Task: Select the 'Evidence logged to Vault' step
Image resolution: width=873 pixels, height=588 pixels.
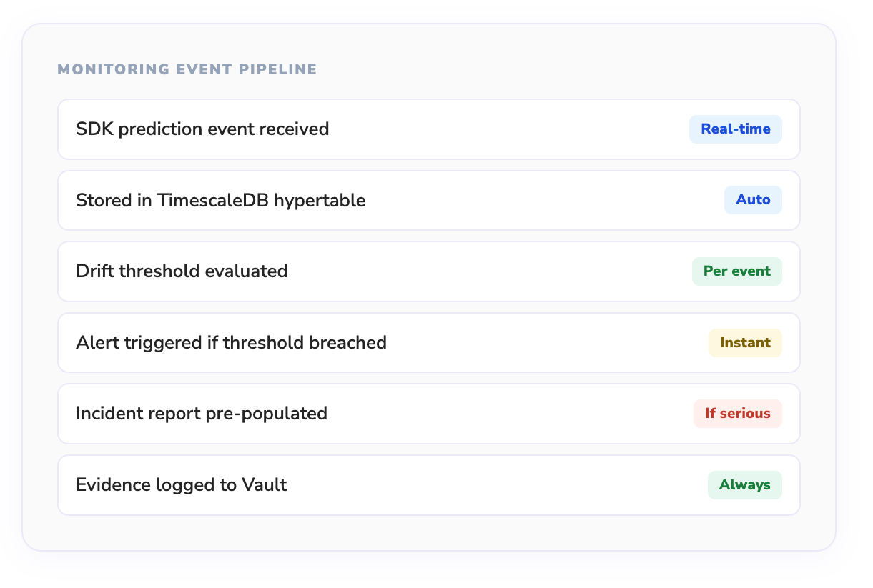Action: pos(182,484)
